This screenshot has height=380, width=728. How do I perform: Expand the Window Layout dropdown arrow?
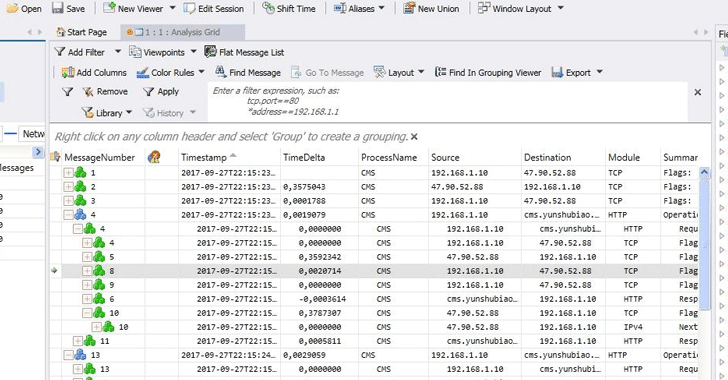560,8
